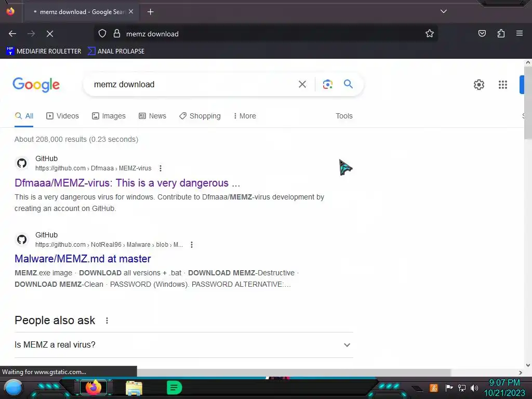Switch to Images results tab

109,116
